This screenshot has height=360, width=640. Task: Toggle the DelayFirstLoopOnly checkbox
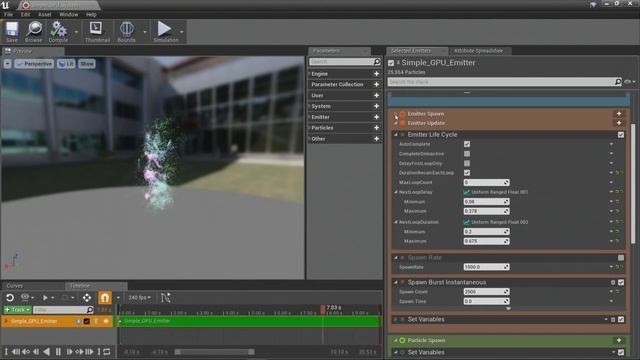pos(467,163)
